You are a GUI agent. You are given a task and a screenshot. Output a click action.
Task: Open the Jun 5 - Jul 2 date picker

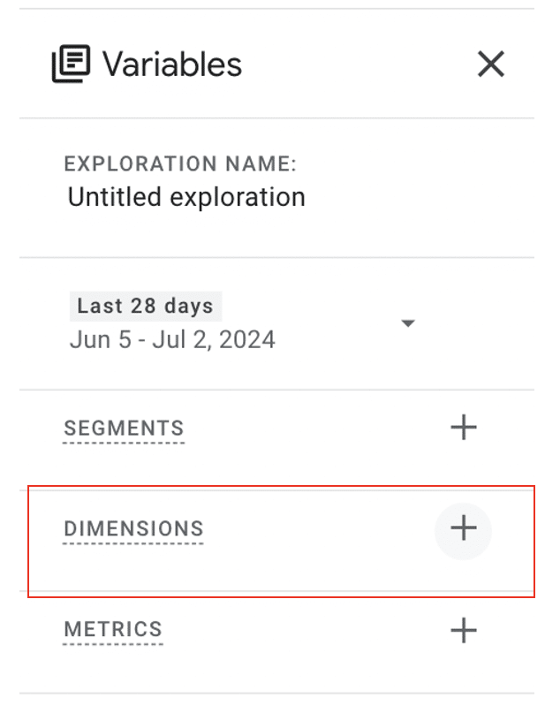[x=172, y=338]
